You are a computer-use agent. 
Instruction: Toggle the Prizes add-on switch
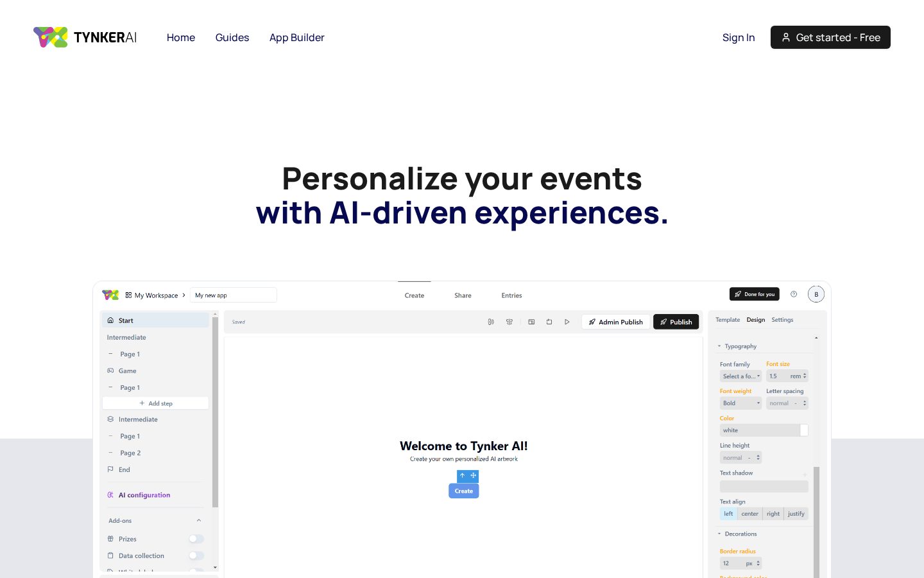coord(196,539)
